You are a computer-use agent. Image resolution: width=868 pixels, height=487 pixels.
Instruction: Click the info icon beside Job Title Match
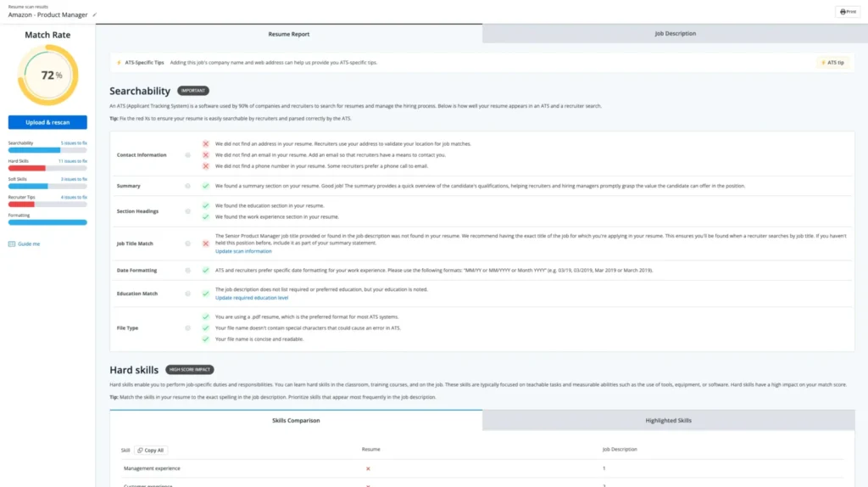[187, 243]
